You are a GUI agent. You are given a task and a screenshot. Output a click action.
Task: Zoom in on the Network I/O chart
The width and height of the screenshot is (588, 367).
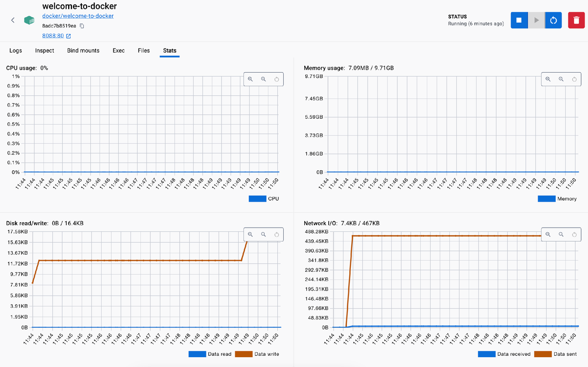click(548, 235)
